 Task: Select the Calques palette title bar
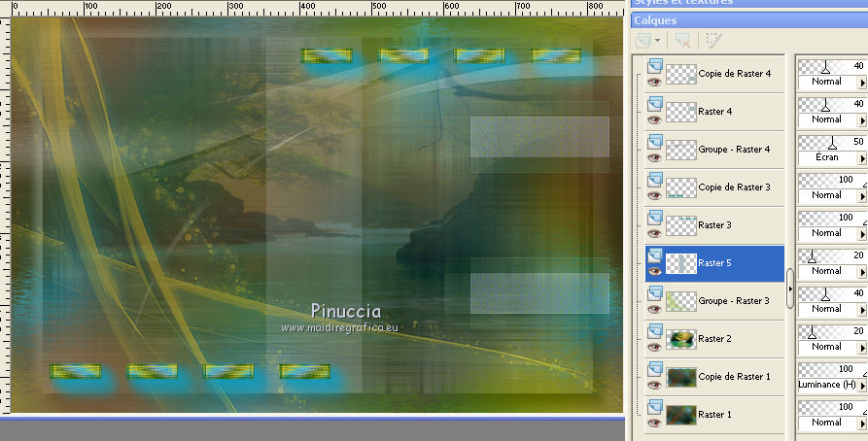(x=749, y=20)
